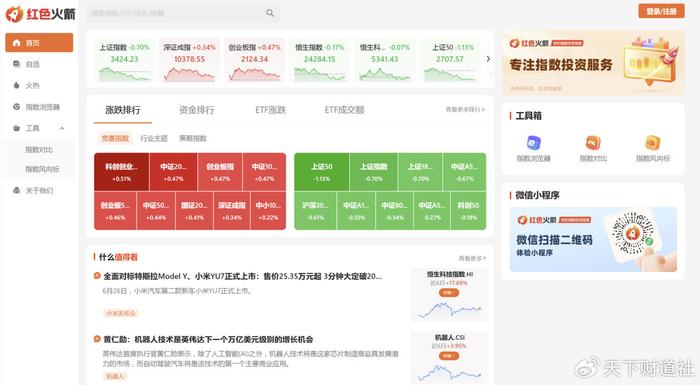Screen dimensions: 700x385
Task: Open 指数对比 under 工具 in sidebar
Action: [39, 150]
